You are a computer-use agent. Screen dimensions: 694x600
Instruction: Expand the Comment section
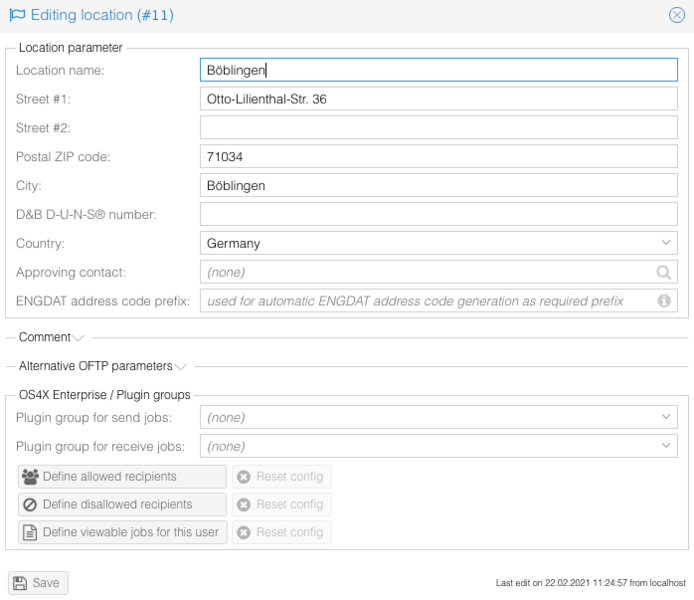coord(52,338)
